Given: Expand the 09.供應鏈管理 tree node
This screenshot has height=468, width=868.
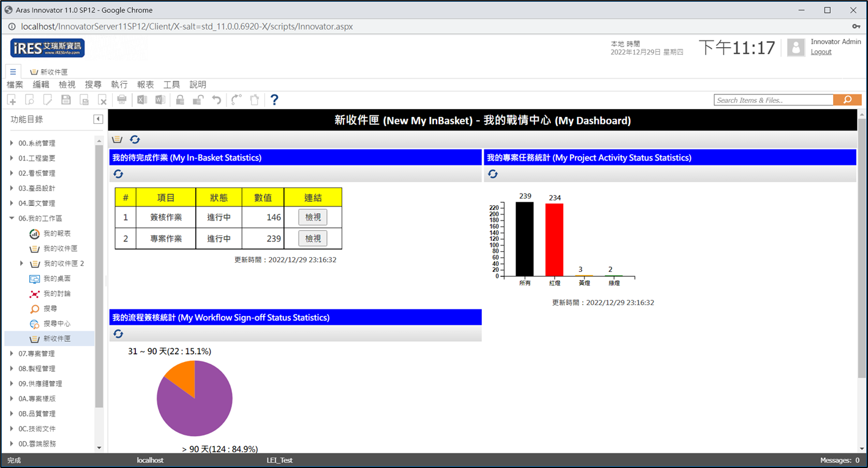Looking at the screenshot, I should click(x=12, y=383).
